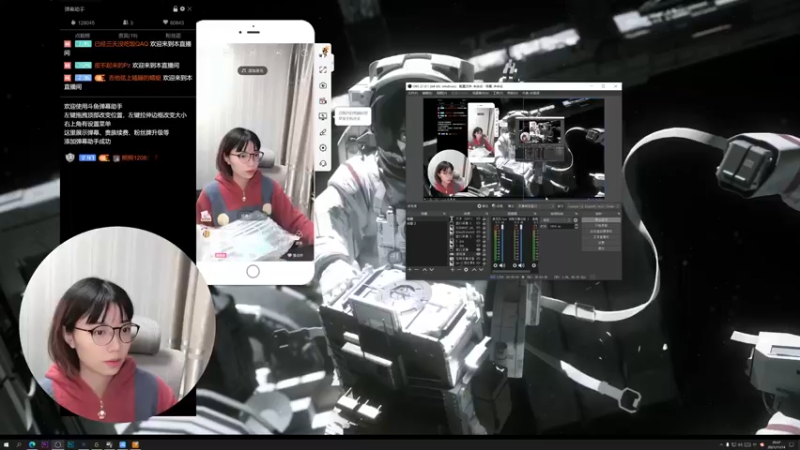The width and height of the screenshot is (800, 450).
Task: Mute first audio mixer channel speaker
Action: pyautogui.click(x=502, y=265)
